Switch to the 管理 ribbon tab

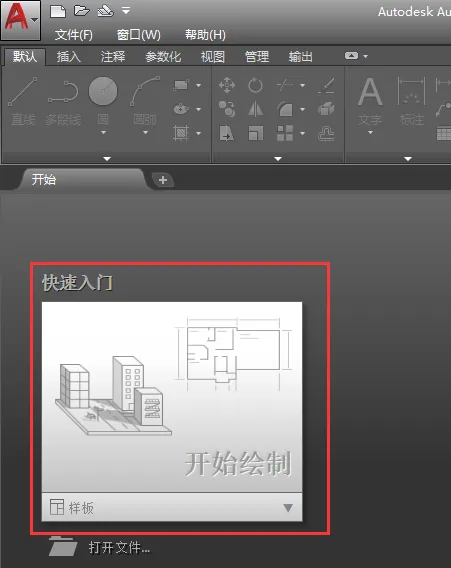257,57
